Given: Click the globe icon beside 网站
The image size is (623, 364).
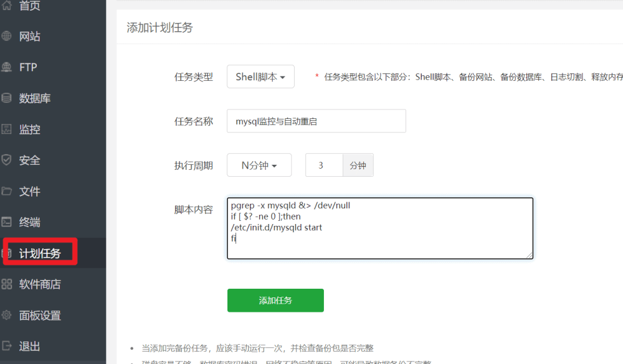Looking at the screenshot, I should tap(7, 36).
